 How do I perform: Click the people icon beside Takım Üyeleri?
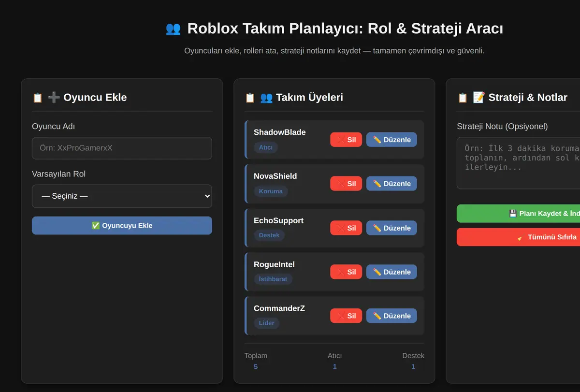click(266, 98)
